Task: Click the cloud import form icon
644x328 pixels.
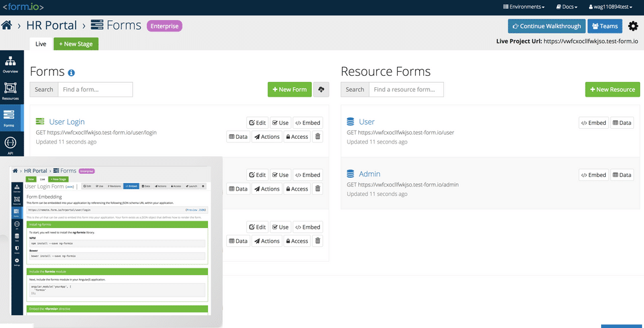Action: point(321,89)
